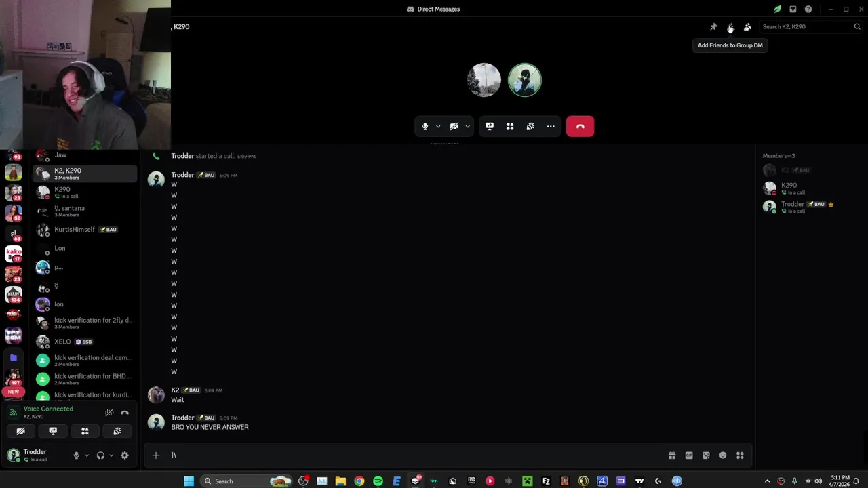This screenshot has height=488, width=868.
Task: Open Spotify from the taskbar
Action: 378,481
